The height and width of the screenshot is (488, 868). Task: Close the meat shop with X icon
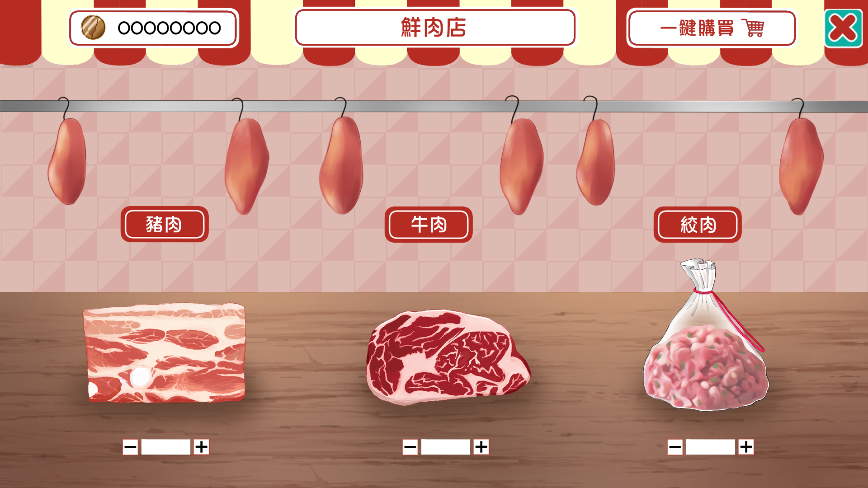pos(843,28)
